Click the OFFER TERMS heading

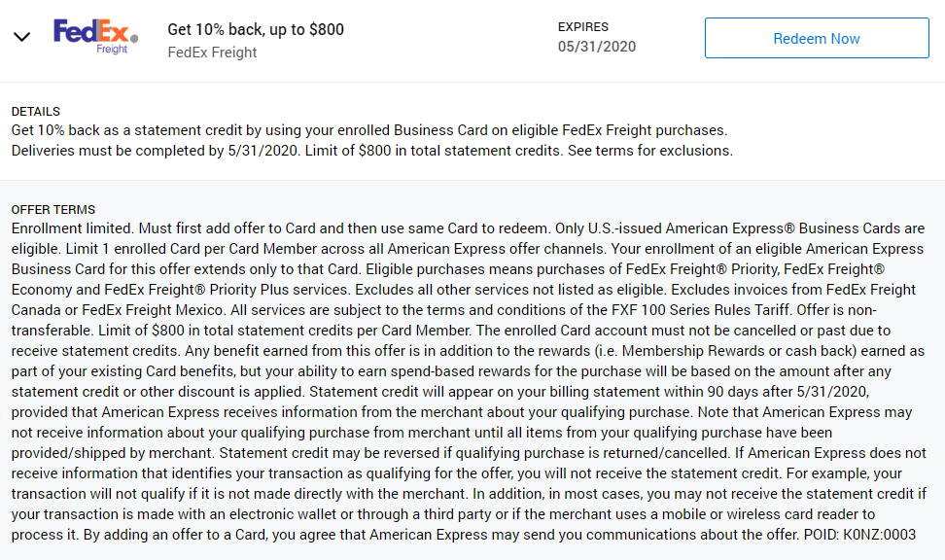click(53, 210)
